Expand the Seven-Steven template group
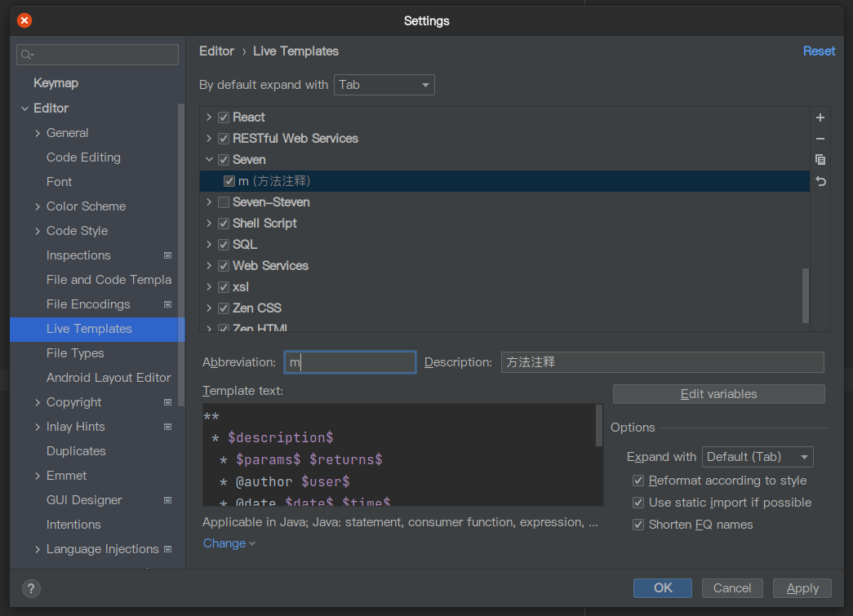This screenshot has width=853, height=616. [209, 202]
